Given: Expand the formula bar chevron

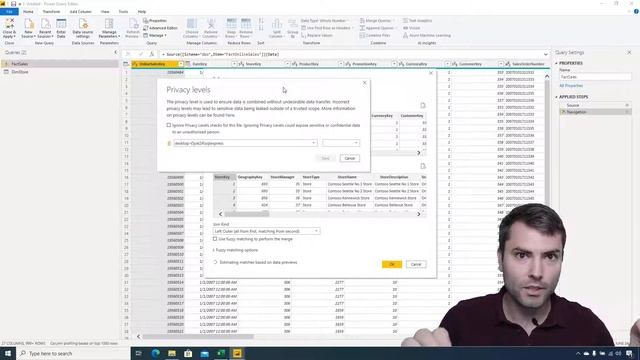Looking at the screenshot, I should coord(546,54).
